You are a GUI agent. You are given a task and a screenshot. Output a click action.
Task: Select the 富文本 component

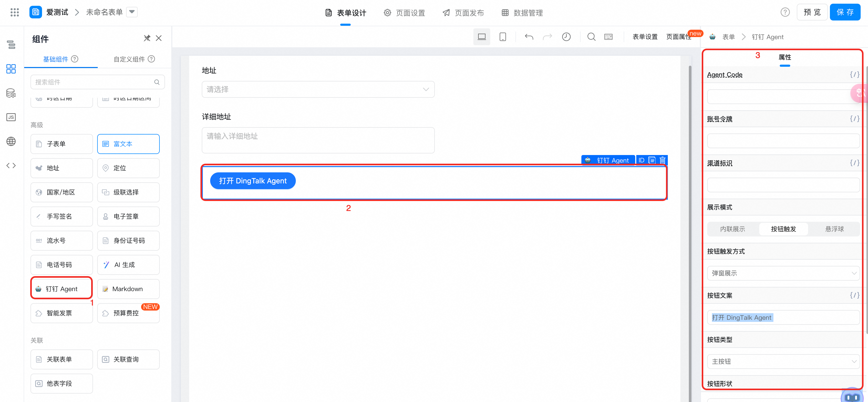tap(128, 144)
